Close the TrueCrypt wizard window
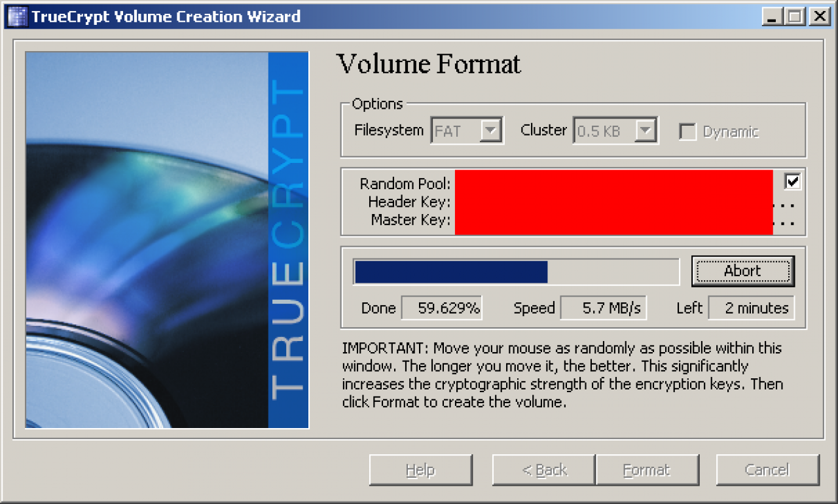 819,16
